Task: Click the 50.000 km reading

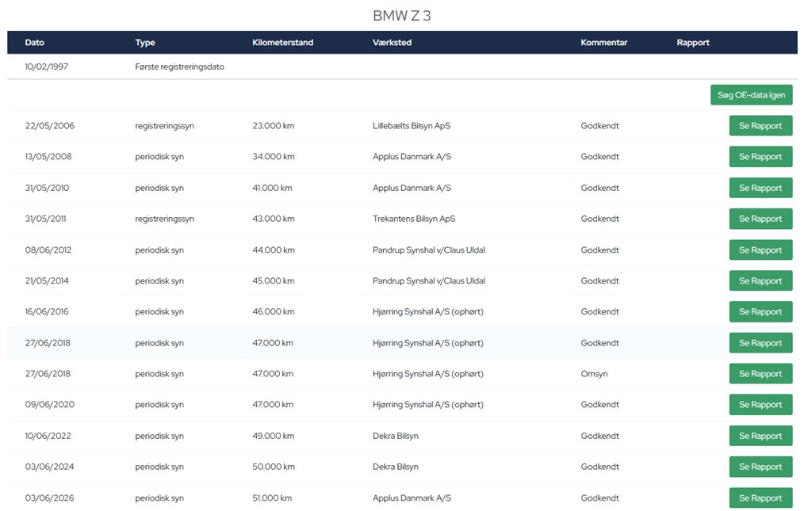Action: click(x=274, y=467)
